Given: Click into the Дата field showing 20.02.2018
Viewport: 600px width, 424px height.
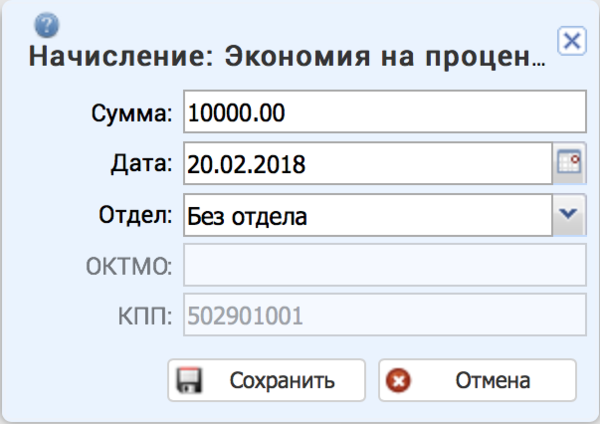Looking at the screenshot, I should tap(367, 164).
